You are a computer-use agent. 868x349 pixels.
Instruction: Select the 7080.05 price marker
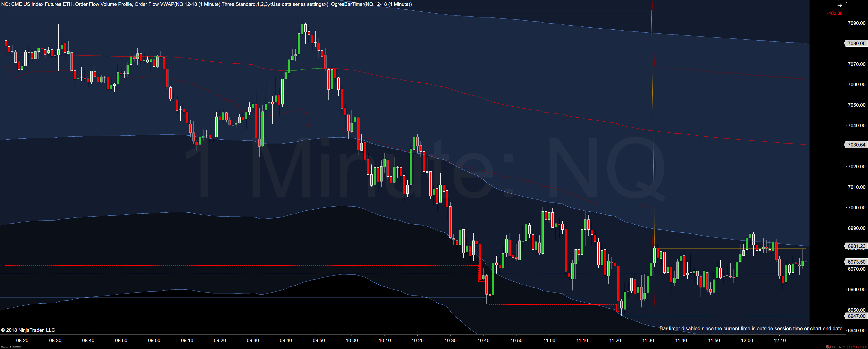tap(856, 43)
